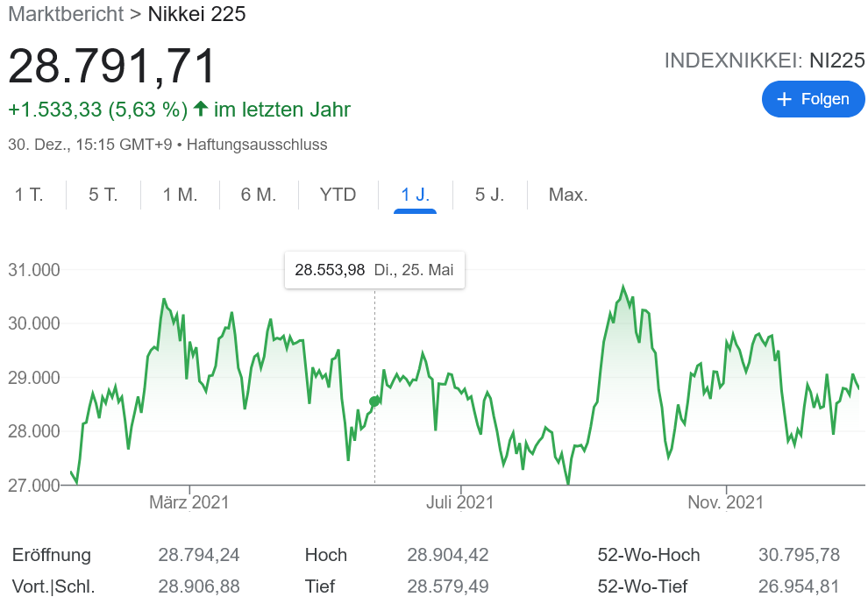Click the März 2021 axis label

click(189, 502)
